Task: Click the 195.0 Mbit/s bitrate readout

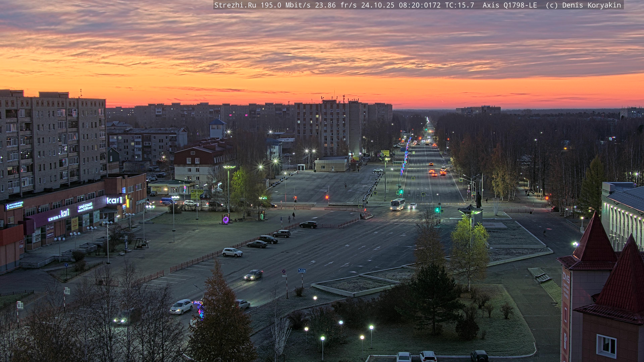Action: pos(285,5)
